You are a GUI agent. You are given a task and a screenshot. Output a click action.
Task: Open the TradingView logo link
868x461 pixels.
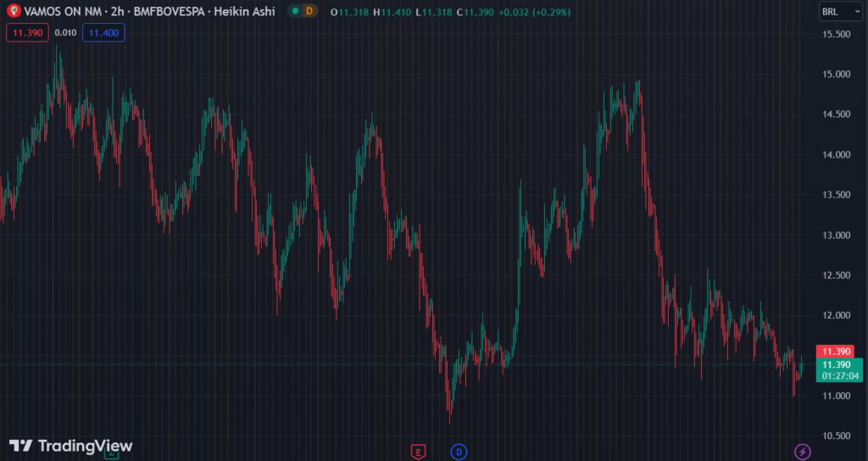click(71, 446)
